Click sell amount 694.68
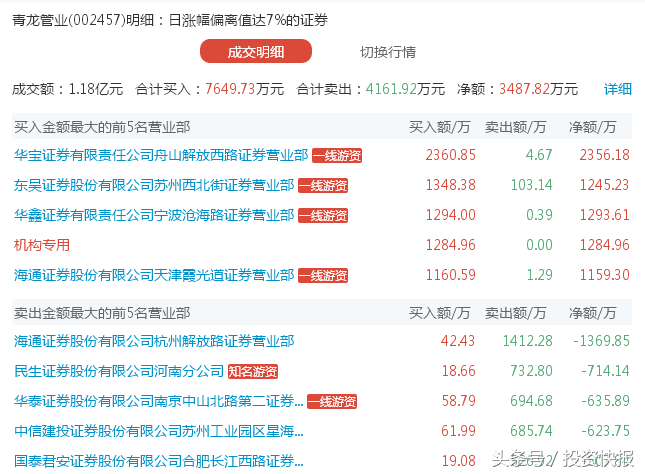Image resolution: width=645 pixels, height=474 pixels. pos(531,401)
